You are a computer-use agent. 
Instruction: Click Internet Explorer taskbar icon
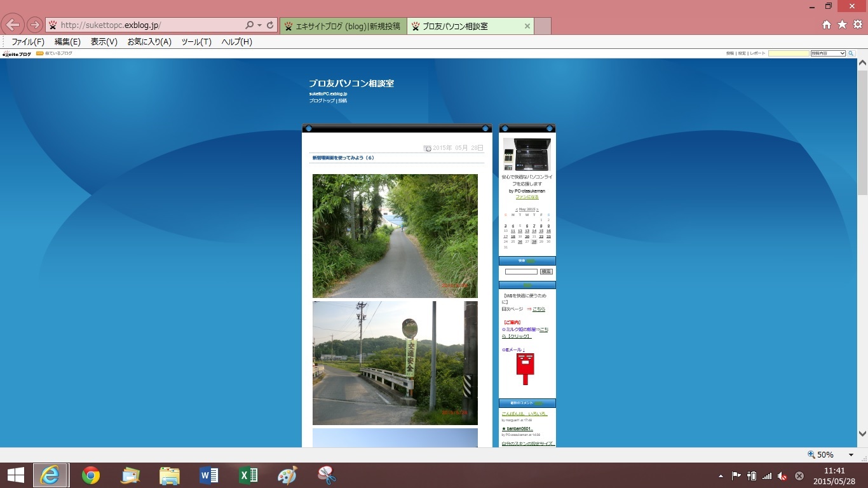50,475
